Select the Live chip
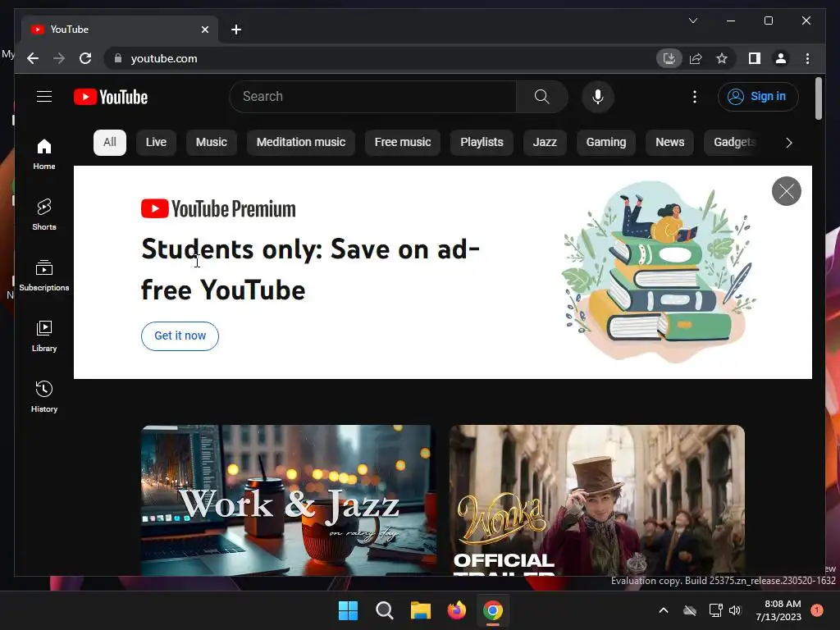 [156, 143]
